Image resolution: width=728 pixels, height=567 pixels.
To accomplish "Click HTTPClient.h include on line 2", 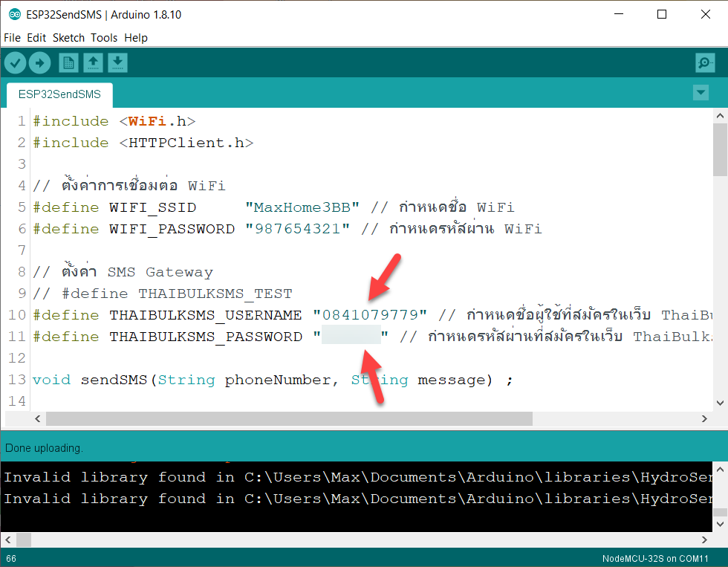I will coord(186,143).
